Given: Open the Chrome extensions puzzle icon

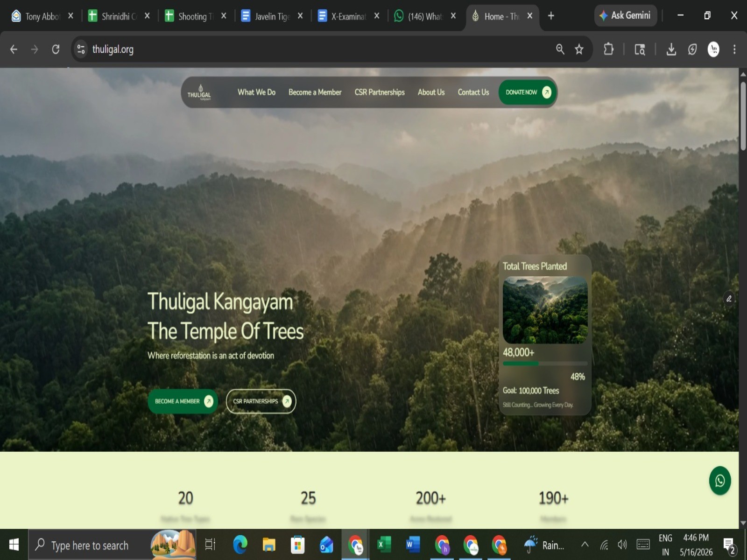Looking at the screenshot, I should click(608, 49).
